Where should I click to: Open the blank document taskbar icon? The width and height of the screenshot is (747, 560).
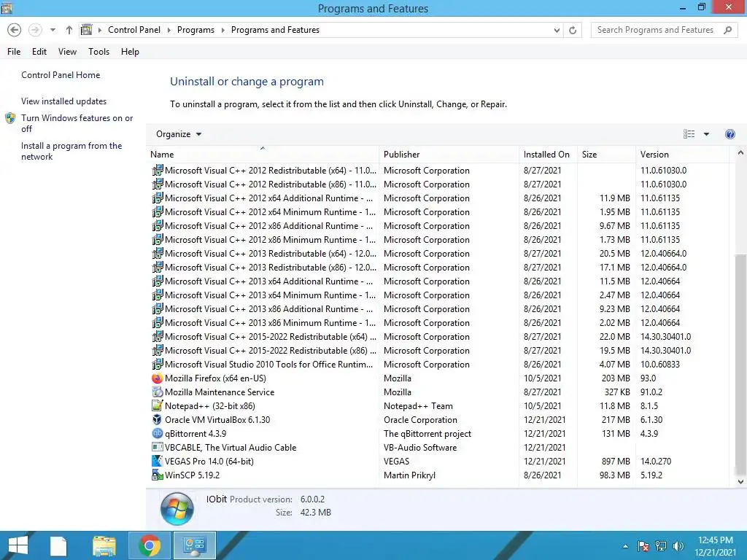click(58, 545)
